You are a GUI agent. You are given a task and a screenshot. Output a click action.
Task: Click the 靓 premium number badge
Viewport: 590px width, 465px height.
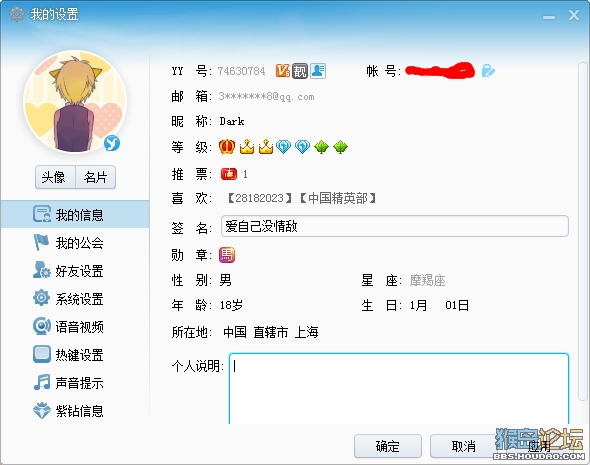pyautogui.click(x=300, y=71)
